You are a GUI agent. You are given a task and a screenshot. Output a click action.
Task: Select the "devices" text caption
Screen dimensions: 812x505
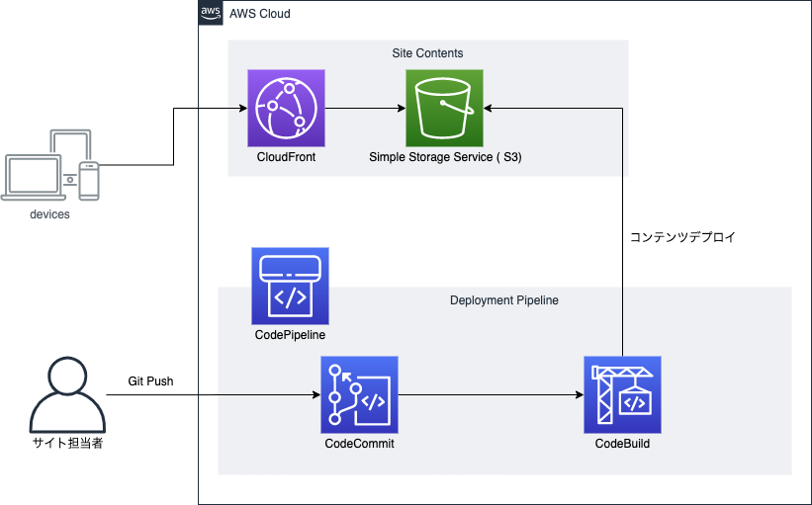(49, 214)
